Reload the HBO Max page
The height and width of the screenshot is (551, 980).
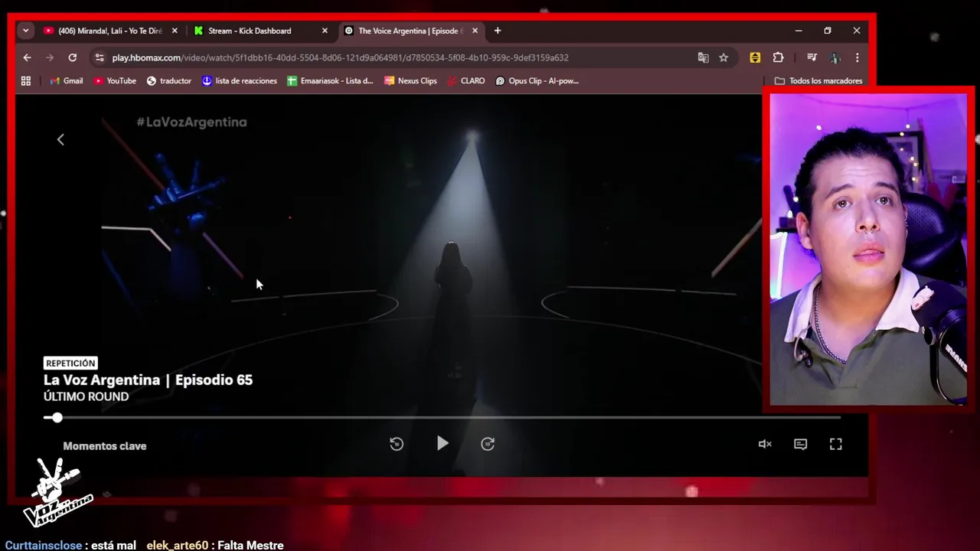coord(72,57)
